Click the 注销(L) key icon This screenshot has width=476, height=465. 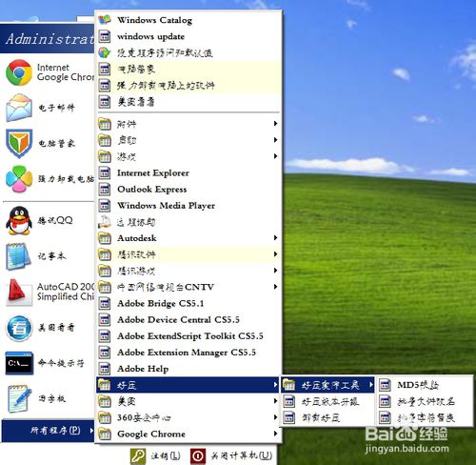(x=138, y=456)
